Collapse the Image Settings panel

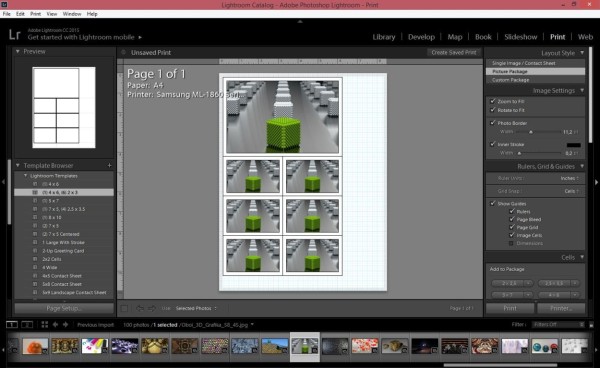point(582,90)
